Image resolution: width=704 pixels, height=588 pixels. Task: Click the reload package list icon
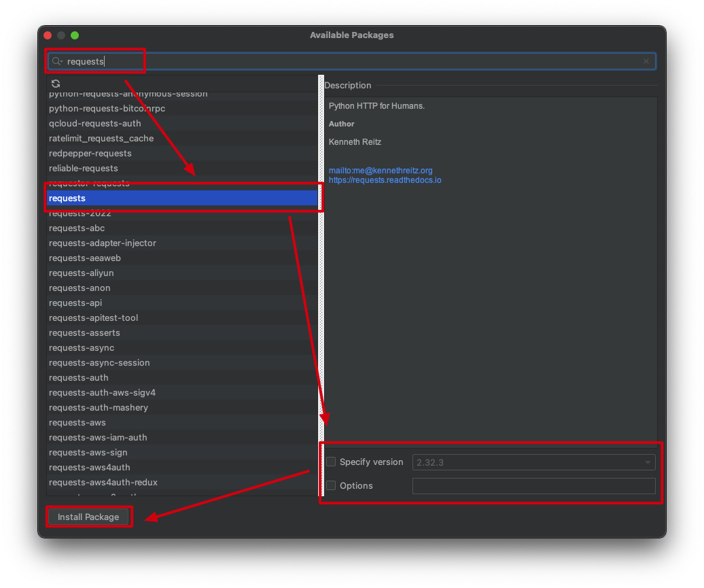pos(56,84)
